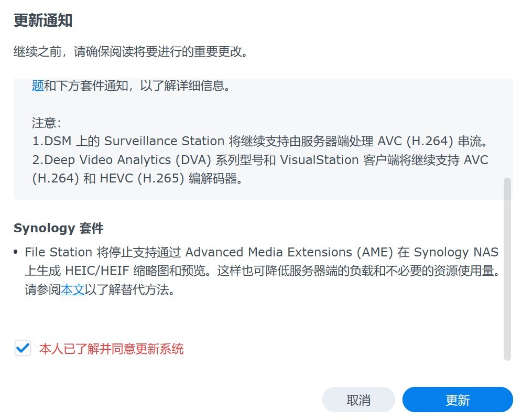Confirm with the blue 更新 button
Screen dimensions: 522x420
click(458, 400)
